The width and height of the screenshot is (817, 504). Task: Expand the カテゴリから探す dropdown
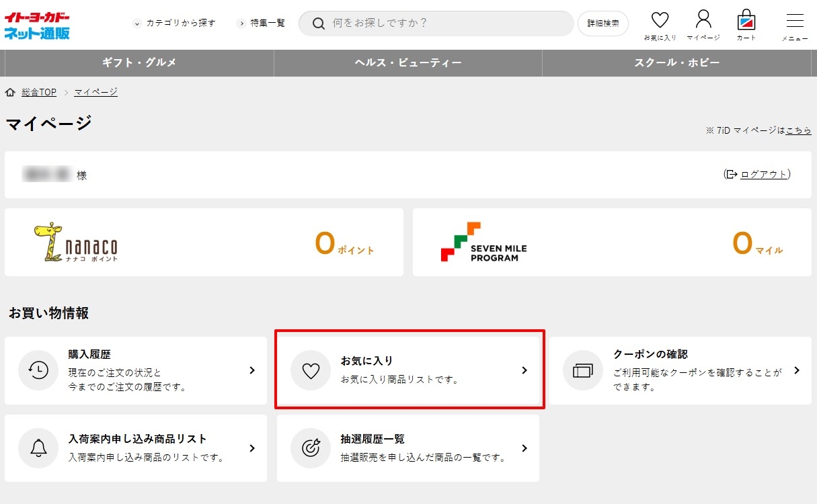175,23
